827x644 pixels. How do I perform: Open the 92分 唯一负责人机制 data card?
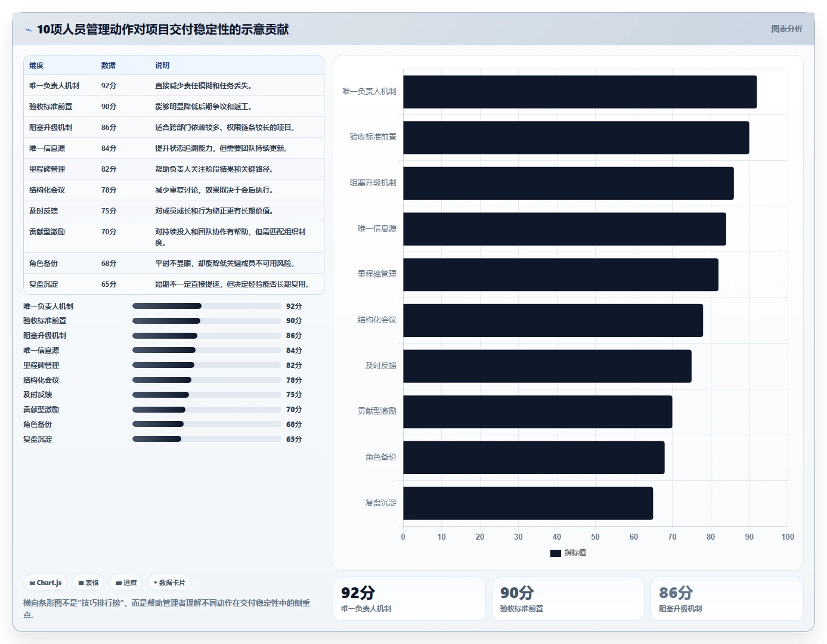coord(409,599)
